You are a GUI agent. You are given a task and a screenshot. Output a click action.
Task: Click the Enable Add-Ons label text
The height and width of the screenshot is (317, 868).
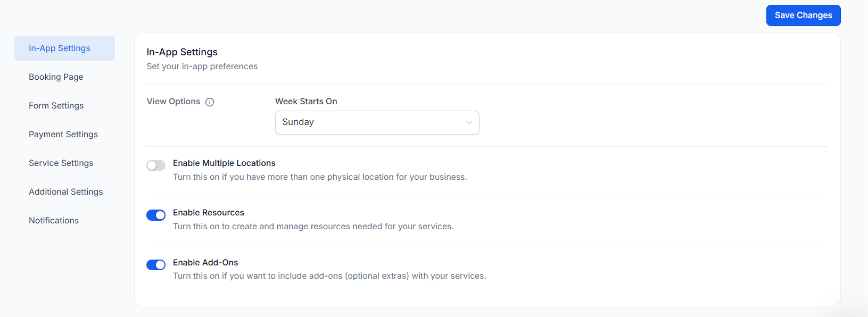pyautogui.click(x=205, y=263)
